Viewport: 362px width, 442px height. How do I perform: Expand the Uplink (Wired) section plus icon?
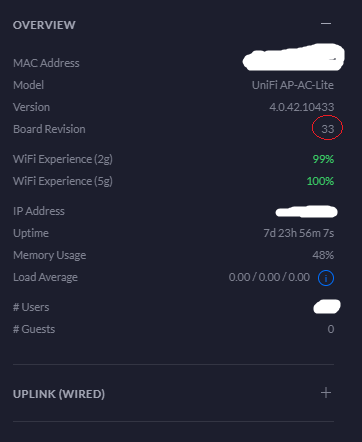326,393
